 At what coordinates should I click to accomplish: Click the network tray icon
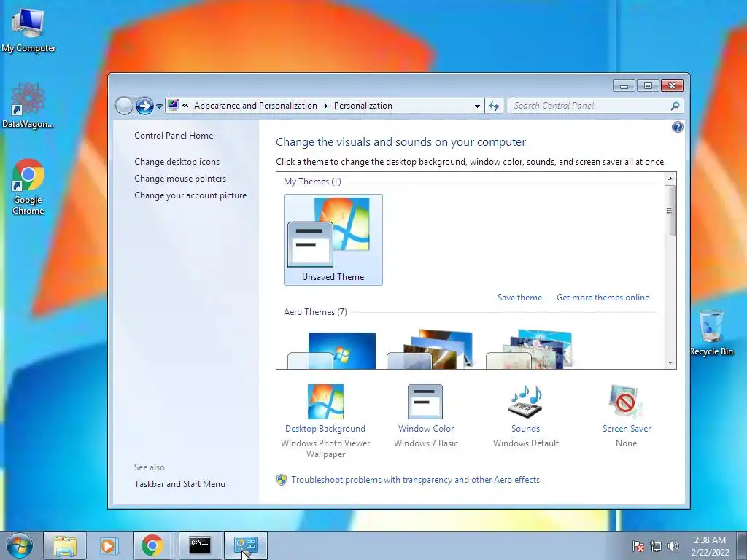[656, 546]
